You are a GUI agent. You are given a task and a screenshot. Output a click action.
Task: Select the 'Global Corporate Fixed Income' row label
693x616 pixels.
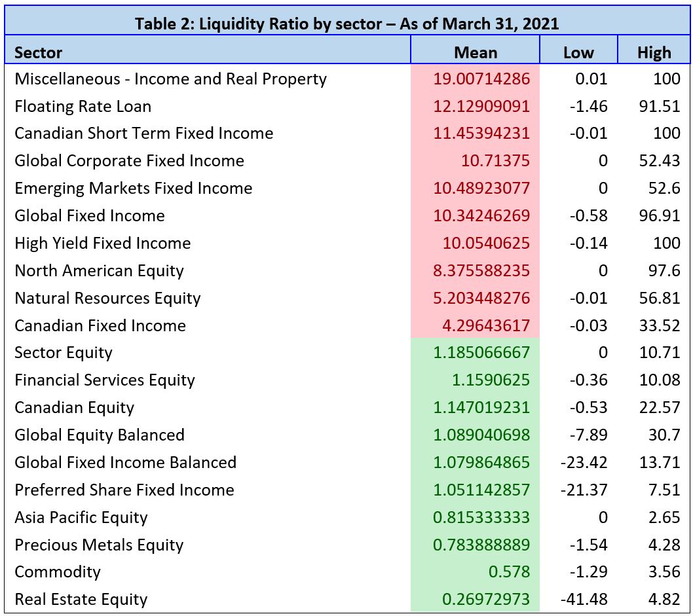tap(129, 161)
